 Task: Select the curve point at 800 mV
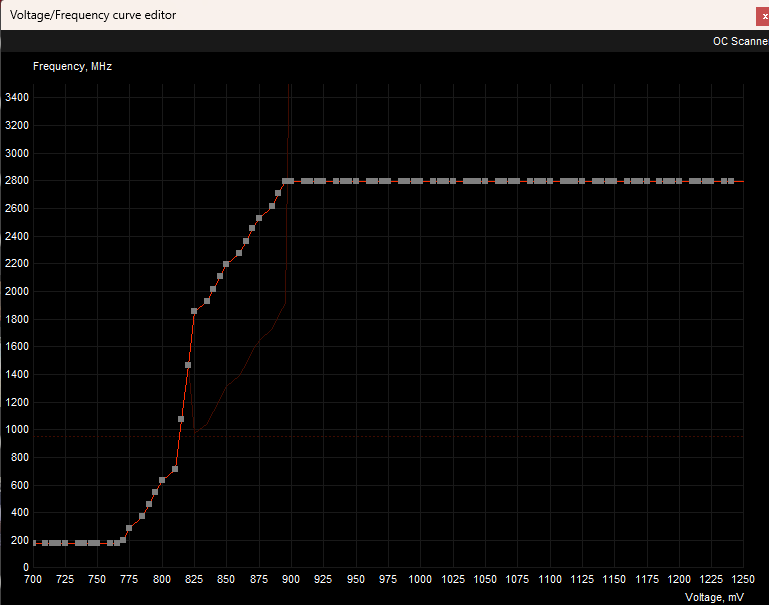162,480
